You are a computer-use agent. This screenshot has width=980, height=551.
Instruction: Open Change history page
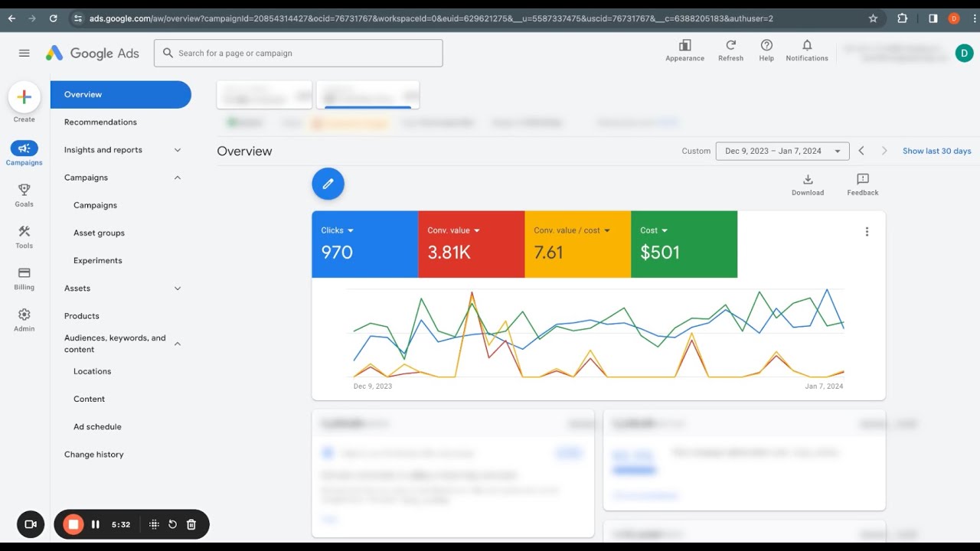[93, 455]
